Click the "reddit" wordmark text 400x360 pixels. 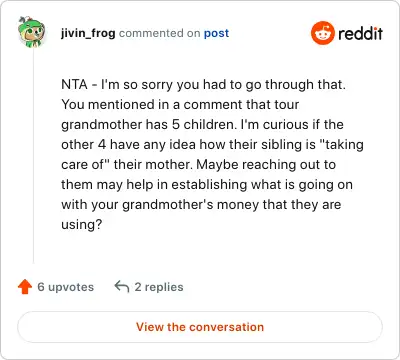tap(360, 33)
